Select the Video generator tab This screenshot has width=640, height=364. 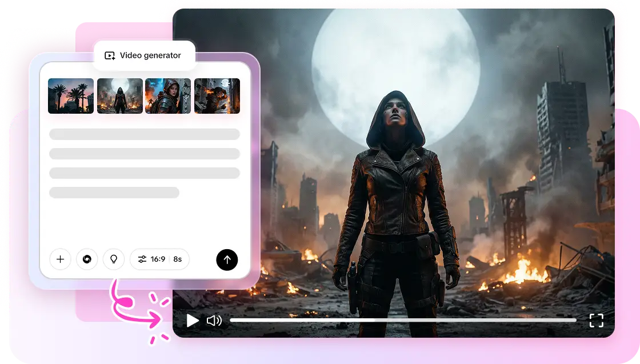point(144,55)
